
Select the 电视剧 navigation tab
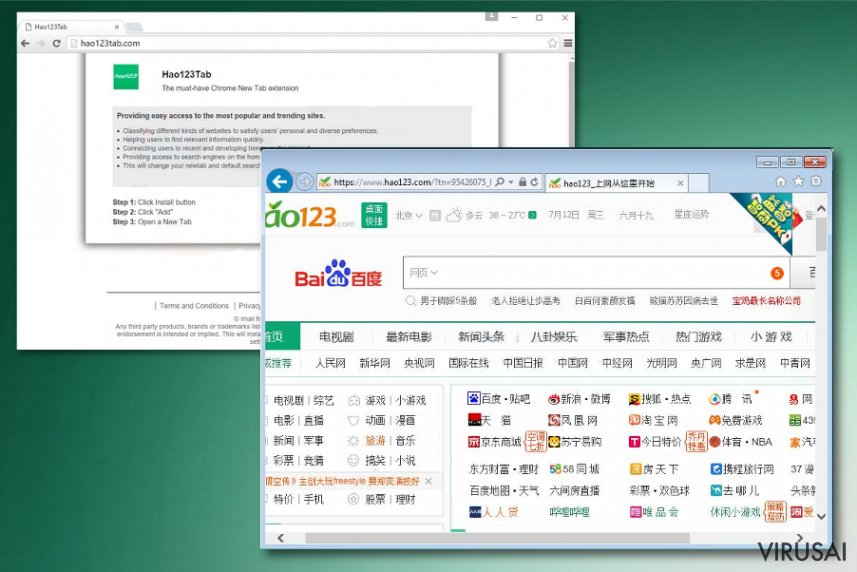[x=337, y=337]
